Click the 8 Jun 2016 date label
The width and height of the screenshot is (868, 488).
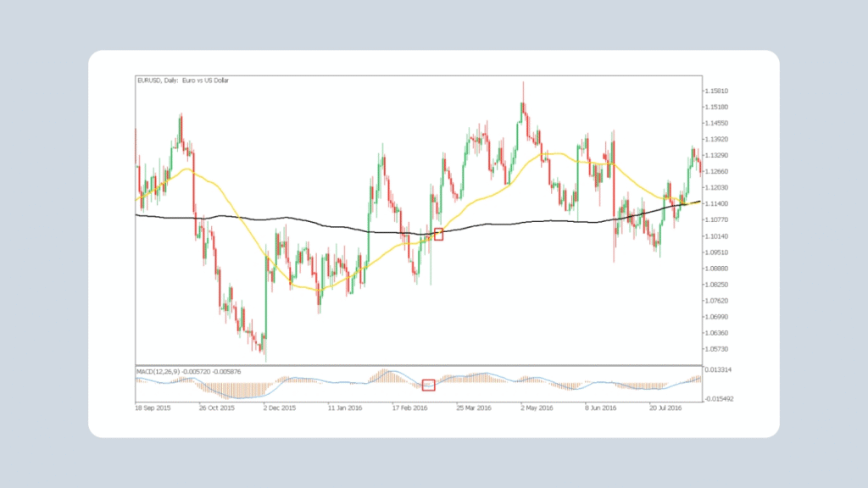click(x=601, y=408)
